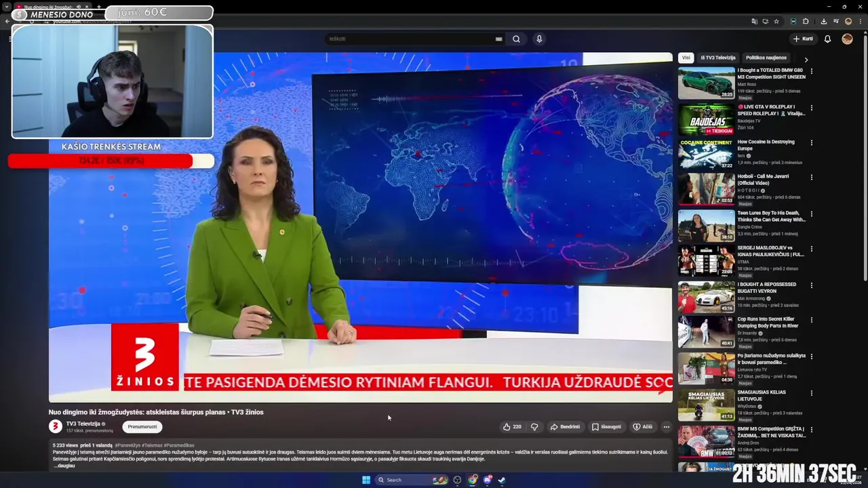
Task: Open Chrome media controls icon
Action: click(x=835, y=21)
